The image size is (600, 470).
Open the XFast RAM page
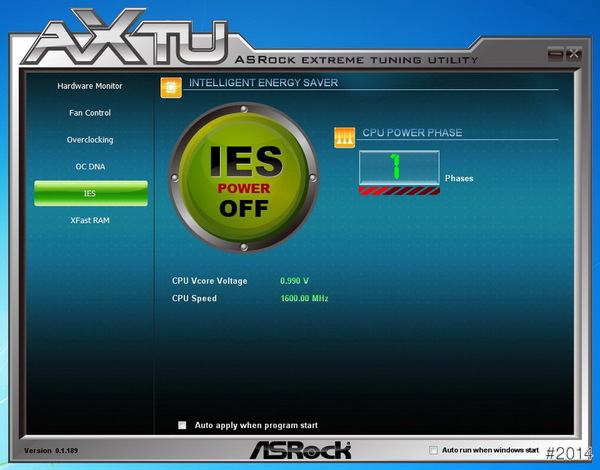click(x=90, y=220)
